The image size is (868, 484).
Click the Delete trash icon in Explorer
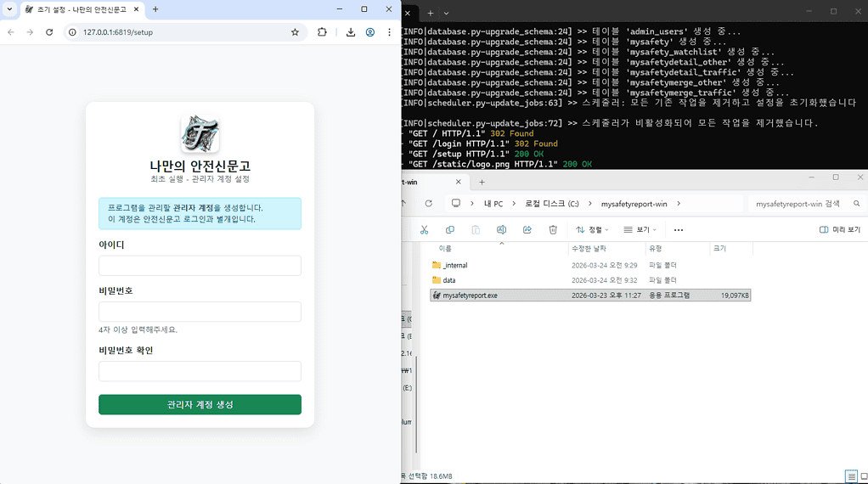[553, 230]
